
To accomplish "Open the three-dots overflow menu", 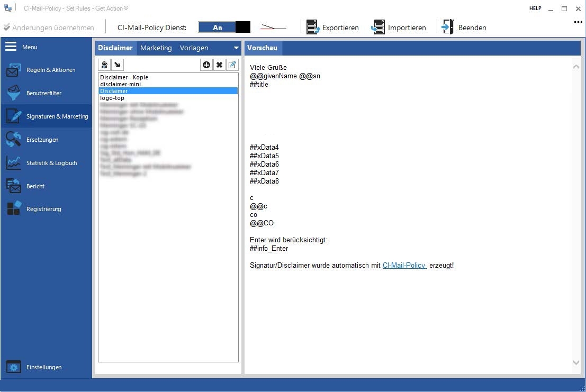I will click(578, 22).
